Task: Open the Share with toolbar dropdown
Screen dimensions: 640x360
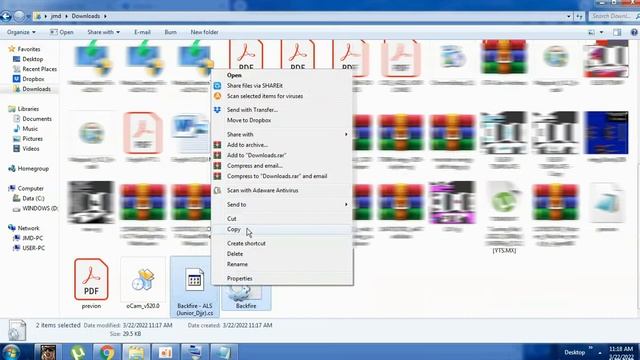Action: click(103, 32)
